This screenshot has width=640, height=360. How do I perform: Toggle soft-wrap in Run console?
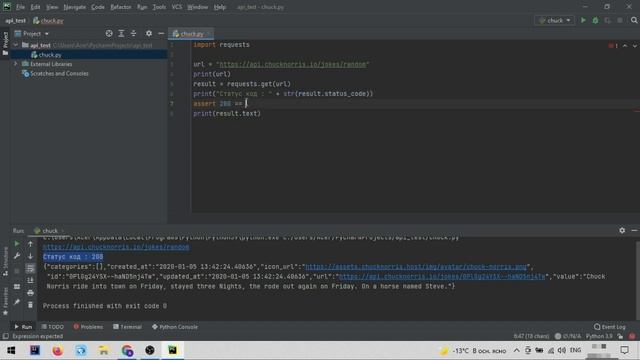[x=30, y=268]
